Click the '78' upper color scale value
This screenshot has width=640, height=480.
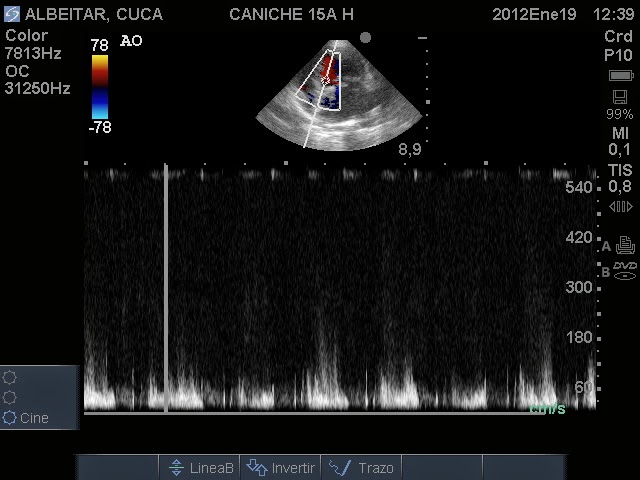pyautogui.click(x=100, y=45)
